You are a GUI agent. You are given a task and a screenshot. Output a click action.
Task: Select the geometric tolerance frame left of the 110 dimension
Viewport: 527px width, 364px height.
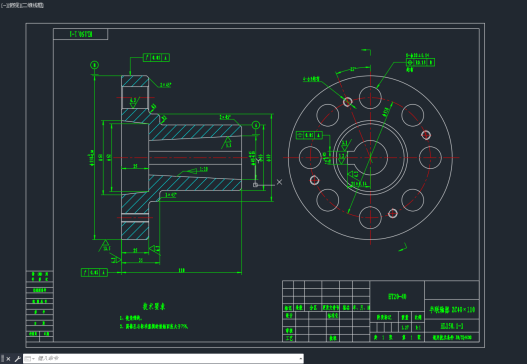(94, 272)
